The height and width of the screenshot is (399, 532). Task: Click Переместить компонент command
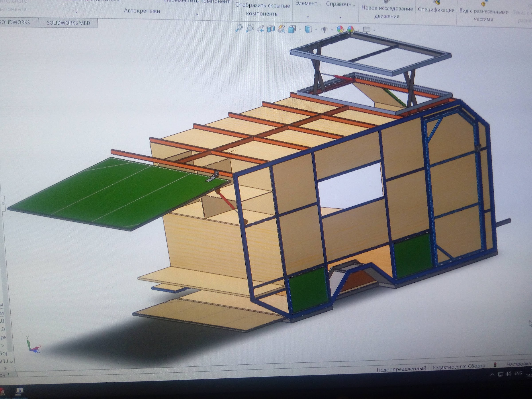coord(197,2)
